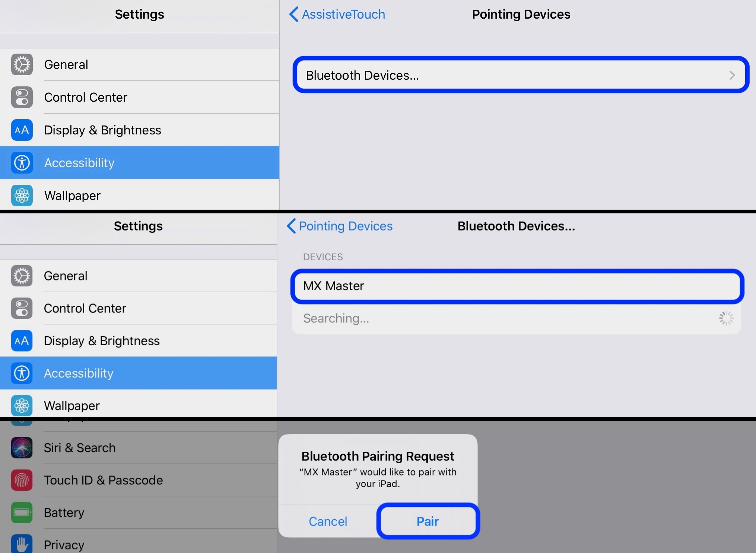Open Wallpaper in the middle sidebar

(x=139, y=405)
